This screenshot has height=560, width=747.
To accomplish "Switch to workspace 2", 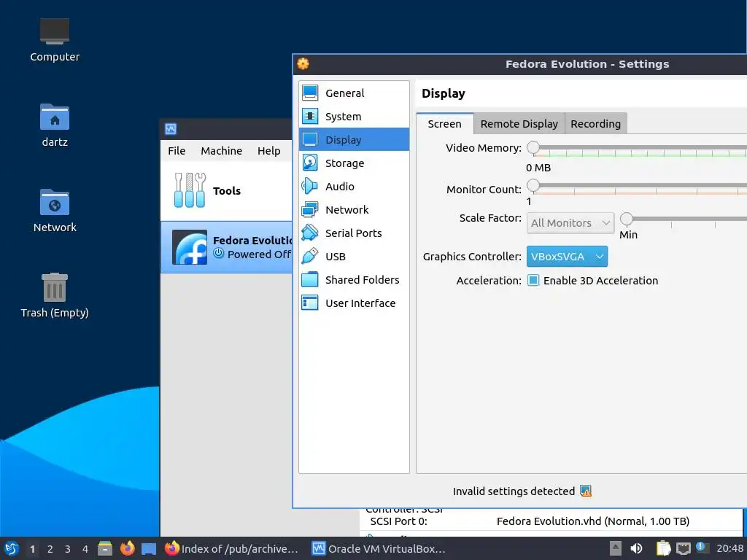I will [50, 549].
